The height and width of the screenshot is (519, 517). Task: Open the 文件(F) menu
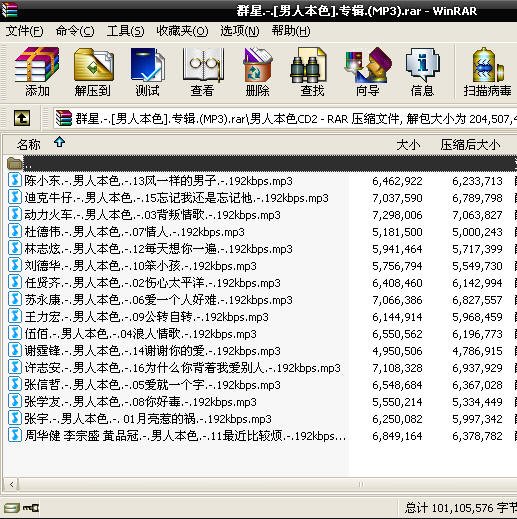pos(25,31)
